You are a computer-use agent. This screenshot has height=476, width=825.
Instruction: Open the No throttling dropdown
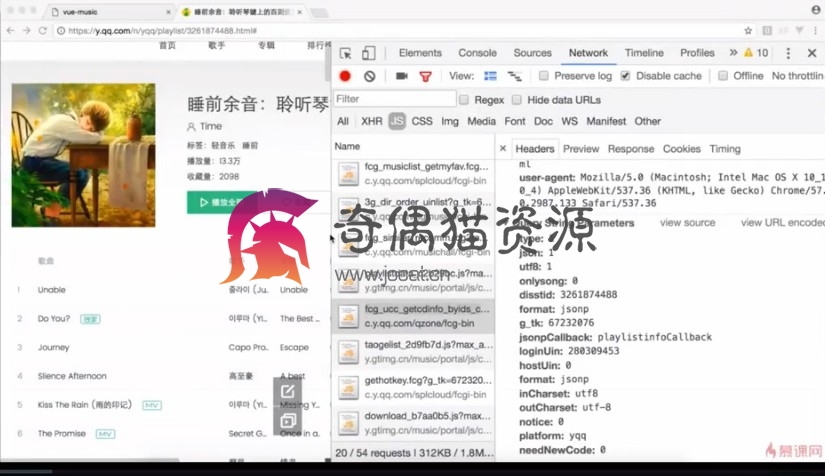coord(797,76)
